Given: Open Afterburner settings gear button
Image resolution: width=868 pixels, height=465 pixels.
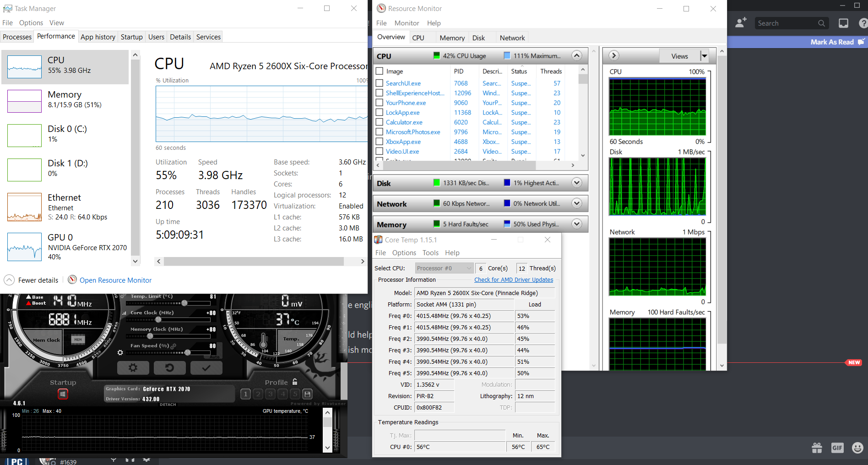Looking at the screenshot, I should tap(133, 367).
